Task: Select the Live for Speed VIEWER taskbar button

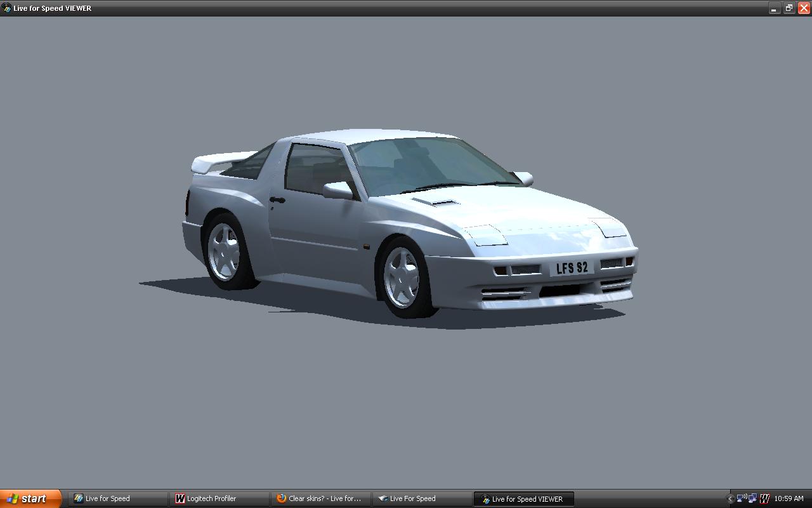Action: click(524, 498)
